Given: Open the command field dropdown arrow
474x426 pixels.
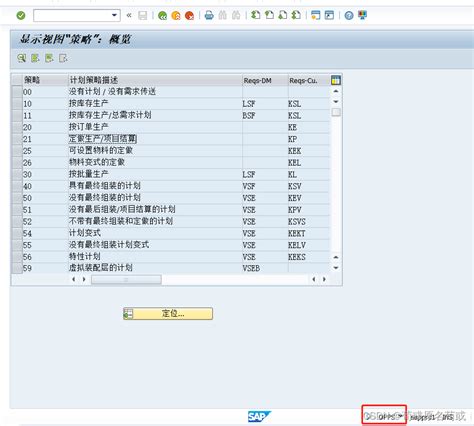Looking at the screenshot, I should point(114,15).
